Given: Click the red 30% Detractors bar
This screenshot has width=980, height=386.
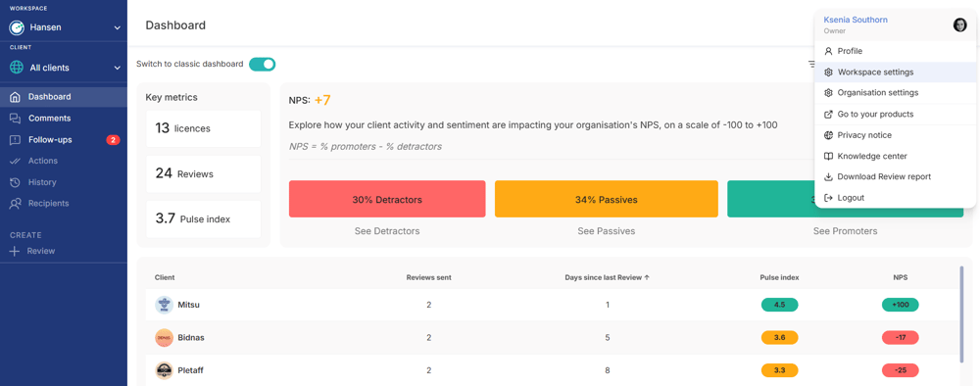Looking at the screenshot, I should (387, 200).
